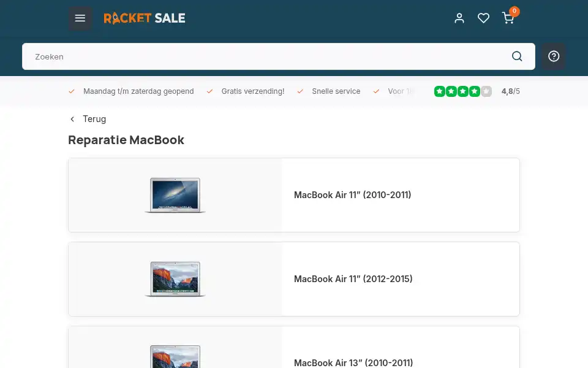
Task: Go to Rocket Sale homepage logo
Action: click(x=145, y=18)
